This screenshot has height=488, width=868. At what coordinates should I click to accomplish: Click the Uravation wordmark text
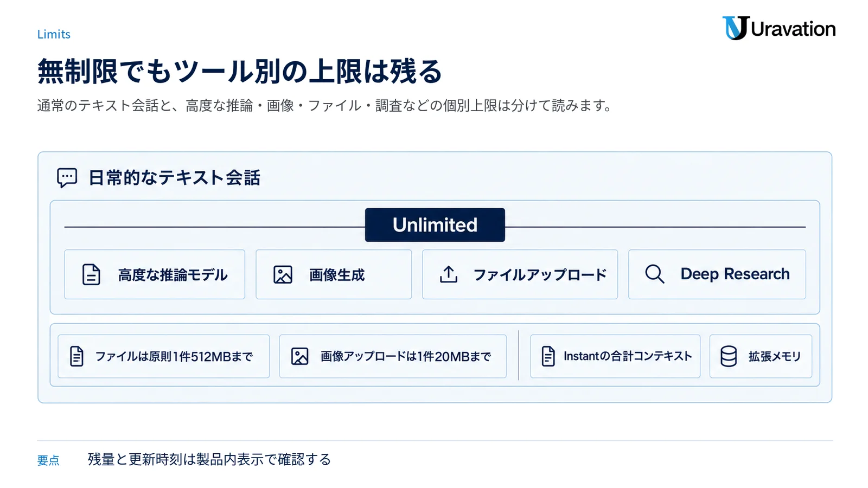(793, 29)
